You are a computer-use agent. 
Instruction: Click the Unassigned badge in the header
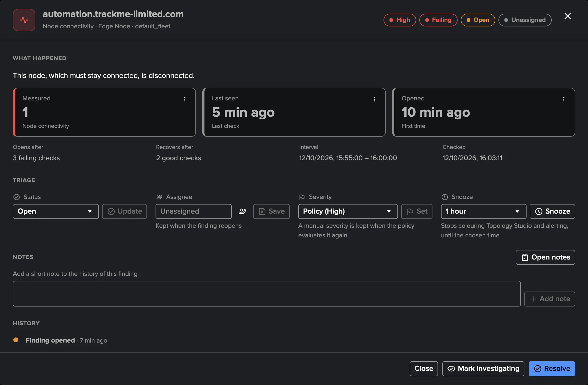point(525,20)
